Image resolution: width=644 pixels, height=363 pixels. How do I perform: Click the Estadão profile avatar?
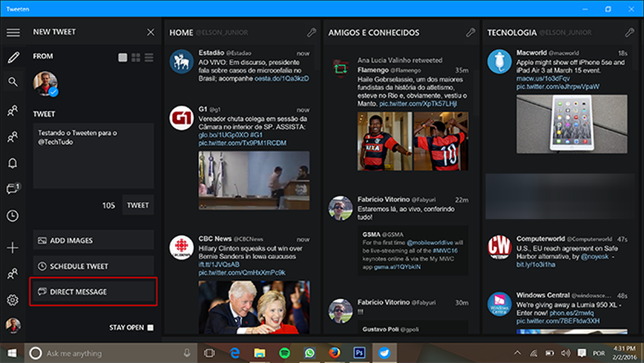181,62
